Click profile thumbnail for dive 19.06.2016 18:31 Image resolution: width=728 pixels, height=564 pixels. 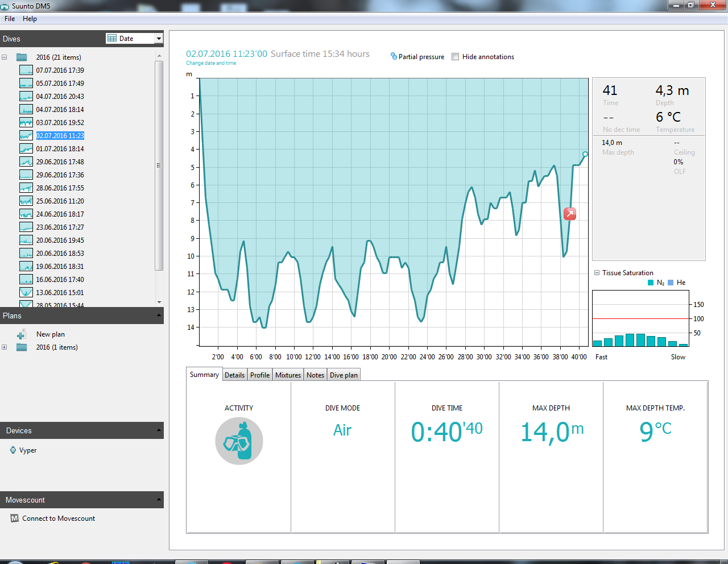pyautogui.click(x=26, y=267)
